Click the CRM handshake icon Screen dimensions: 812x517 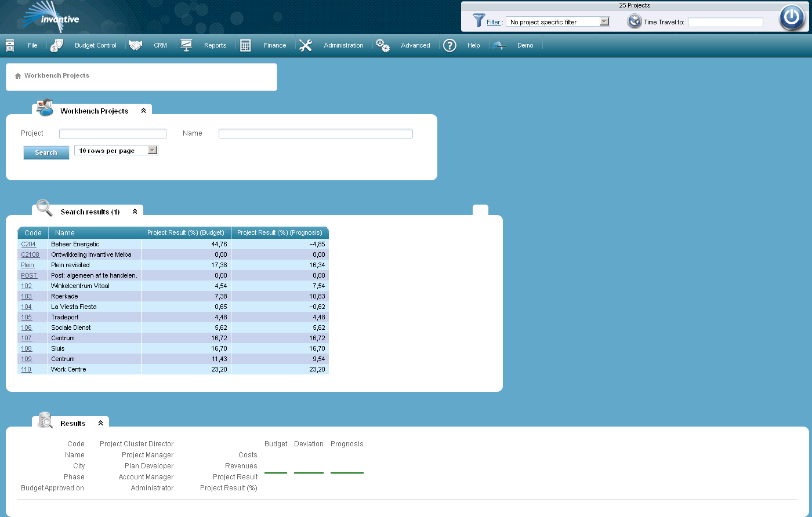tap(135, 46)
